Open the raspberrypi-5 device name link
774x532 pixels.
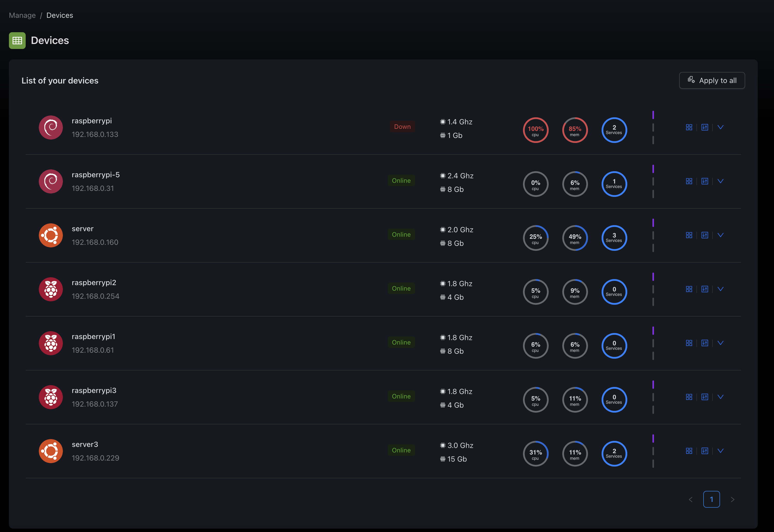click(95, 175)
